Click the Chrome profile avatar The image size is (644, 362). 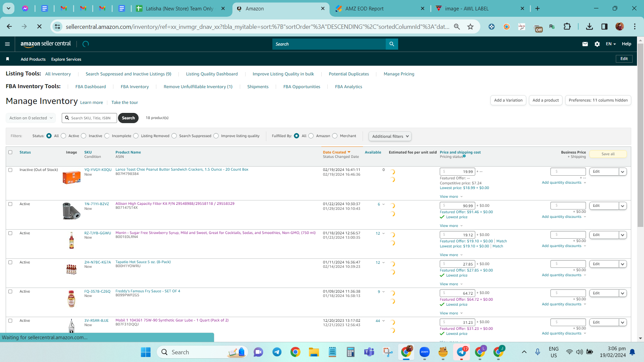click(620, 26)
